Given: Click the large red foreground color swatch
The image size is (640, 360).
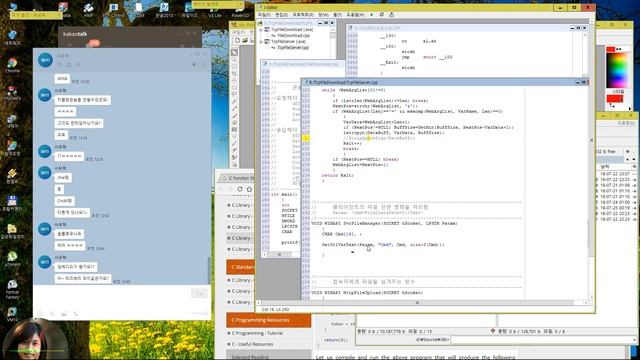Looking at the screenshot, I should point(615,99).
